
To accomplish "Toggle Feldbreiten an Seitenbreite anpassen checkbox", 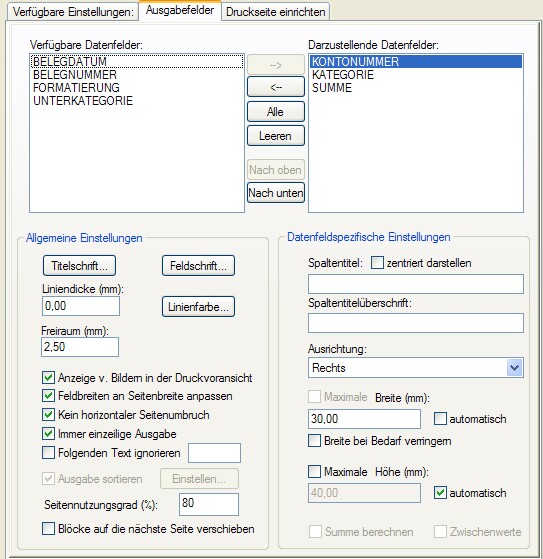I will (48, 396).
